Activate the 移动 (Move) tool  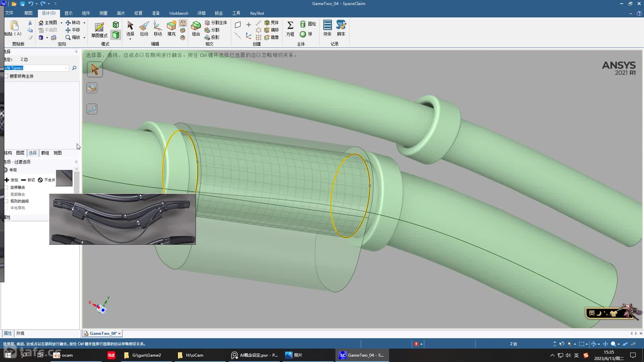click(x=158, y=28)
